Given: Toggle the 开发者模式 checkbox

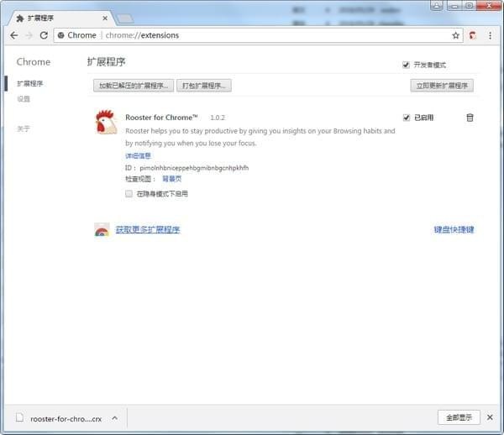Looking at the screenshot, I should click(406, 65).
